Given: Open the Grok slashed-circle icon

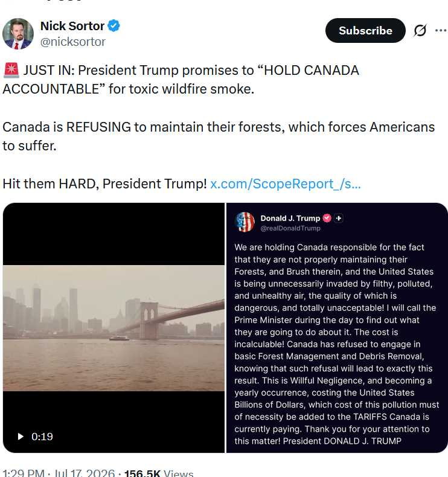Looking at the screenshot, I should point(420,30).
